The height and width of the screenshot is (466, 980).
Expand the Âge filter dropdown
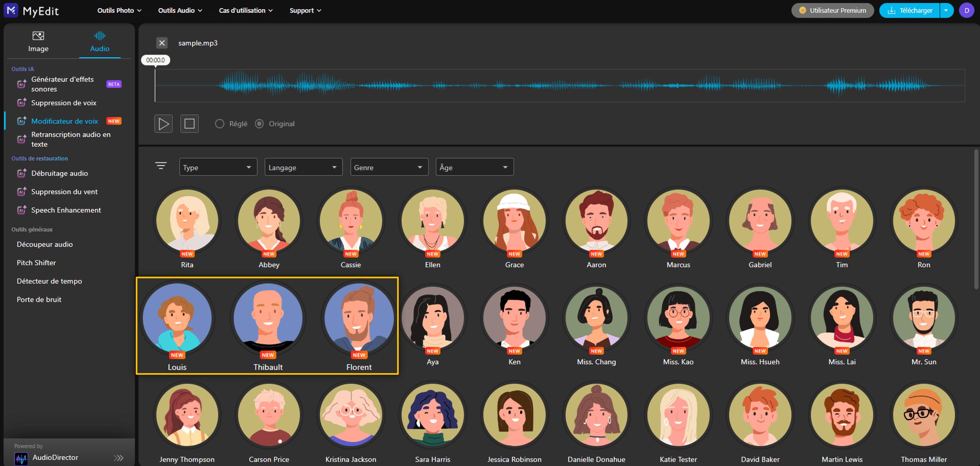pos(474,167)
